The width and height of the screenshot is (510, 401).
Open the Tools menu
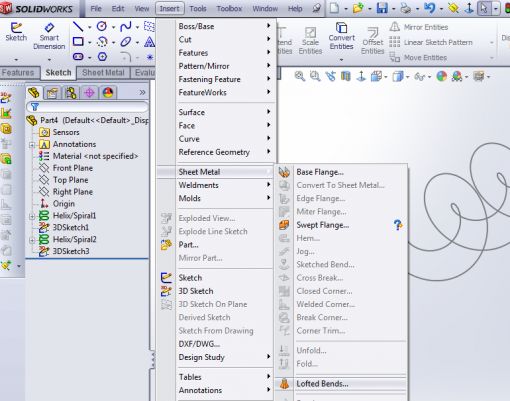pyautogui.click(x=198, y=8)
